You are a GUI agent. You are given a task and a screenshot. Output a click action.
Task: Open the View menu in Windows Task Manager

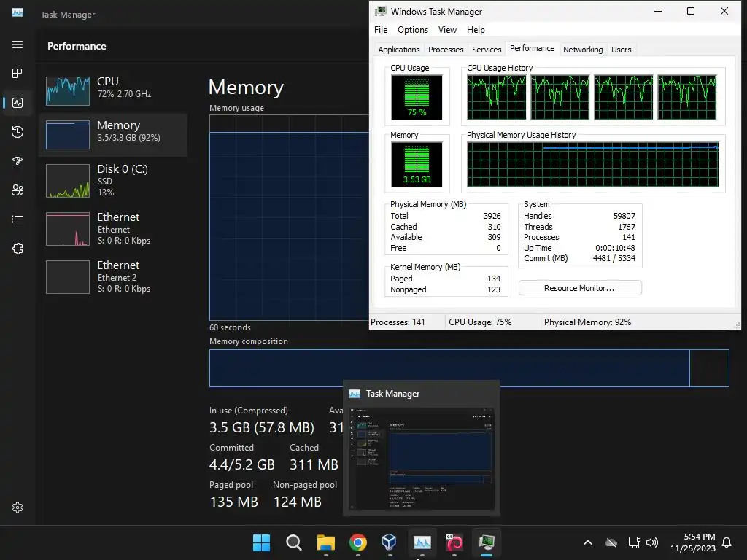point(447,29)
